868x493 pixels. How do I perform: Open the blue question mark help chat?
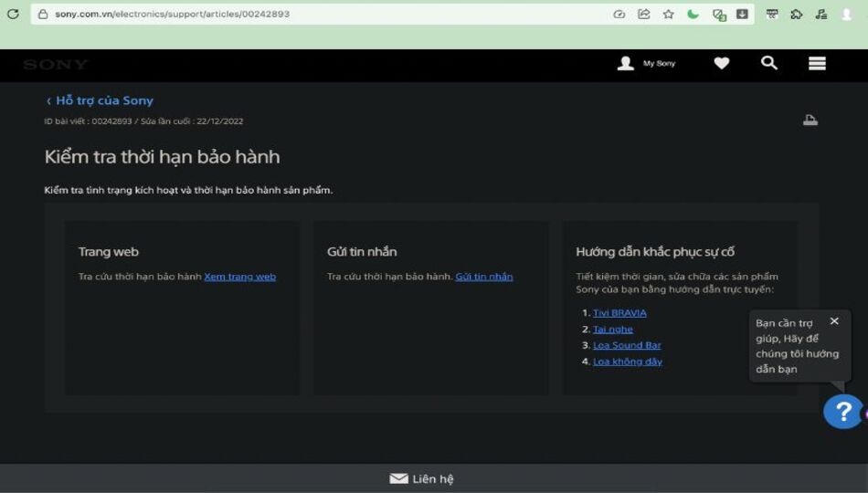pos(843,412)
